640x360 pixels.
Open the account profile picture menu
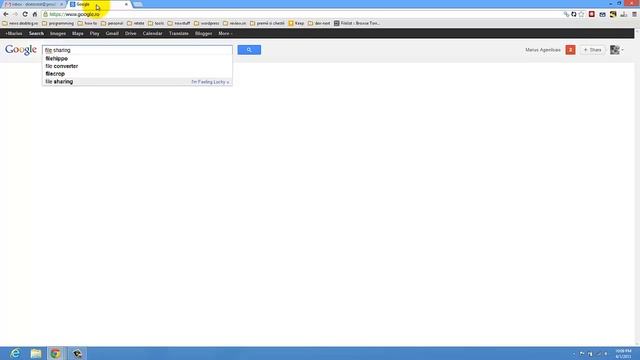pyautogui.click(x=616, y=50)
